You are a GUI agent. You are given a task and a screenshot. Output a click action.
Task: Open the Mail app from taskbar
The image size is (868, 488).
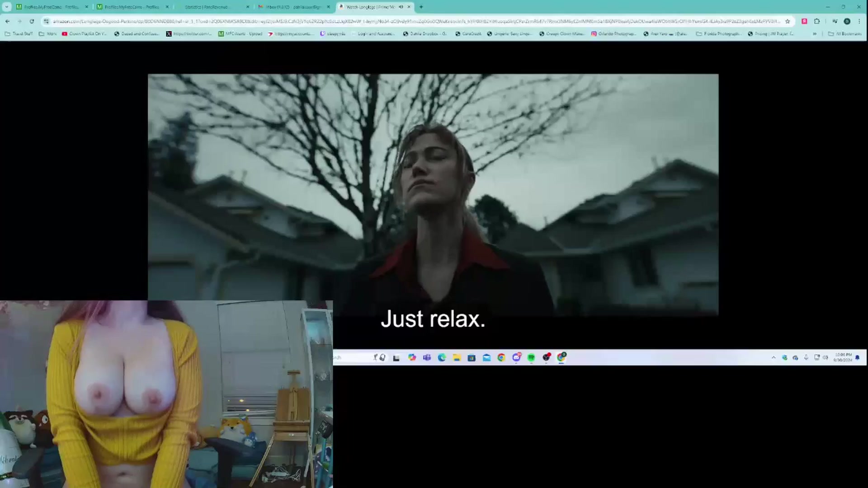(486, 357)
